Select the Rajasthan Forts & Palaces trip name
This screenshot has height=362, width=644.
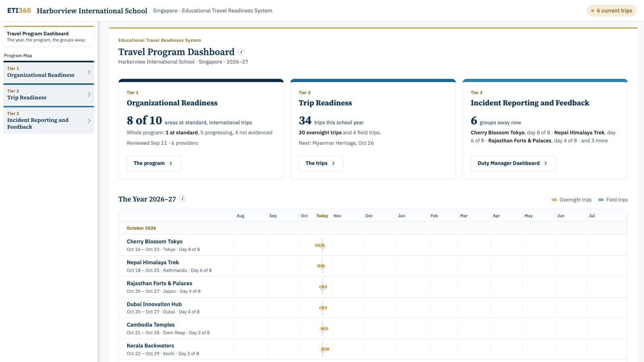click(x=159, y=283)
